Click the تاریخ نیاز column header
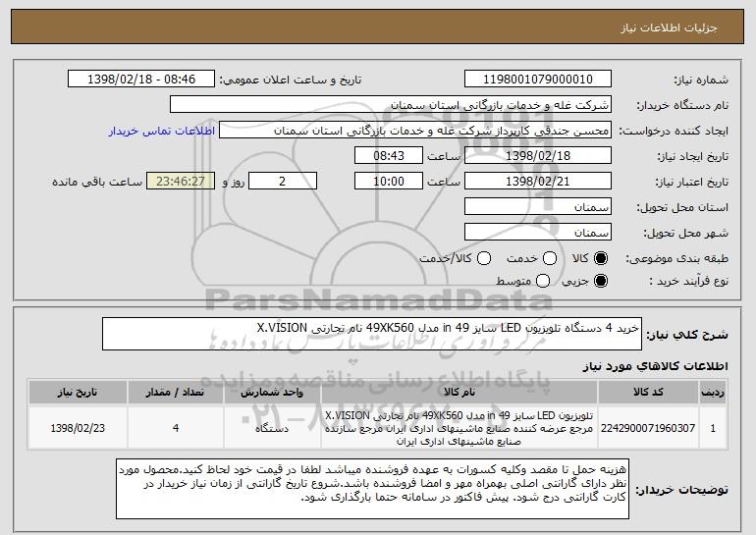 click(x=78, y=393)
